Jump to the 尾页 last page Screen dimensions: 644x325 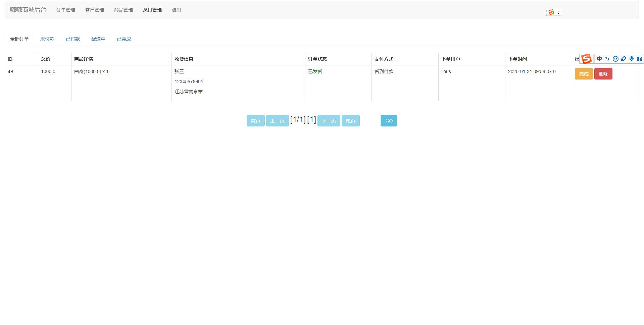coord(350,121)
